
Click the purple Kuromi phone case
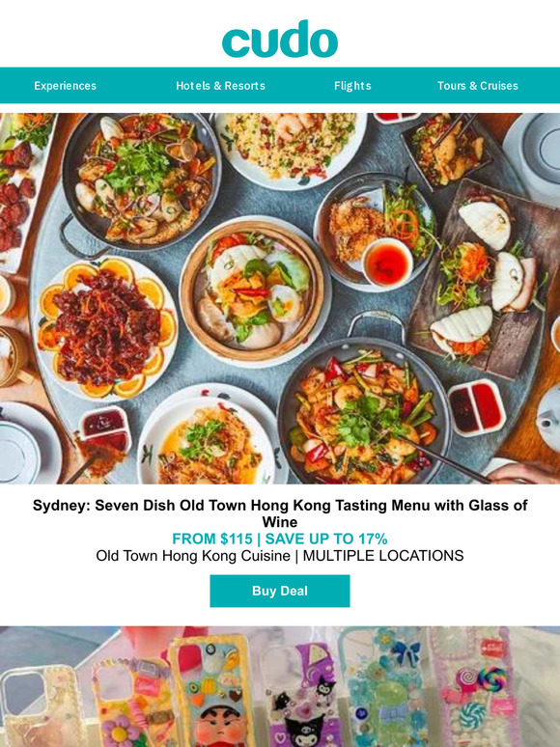300,696
